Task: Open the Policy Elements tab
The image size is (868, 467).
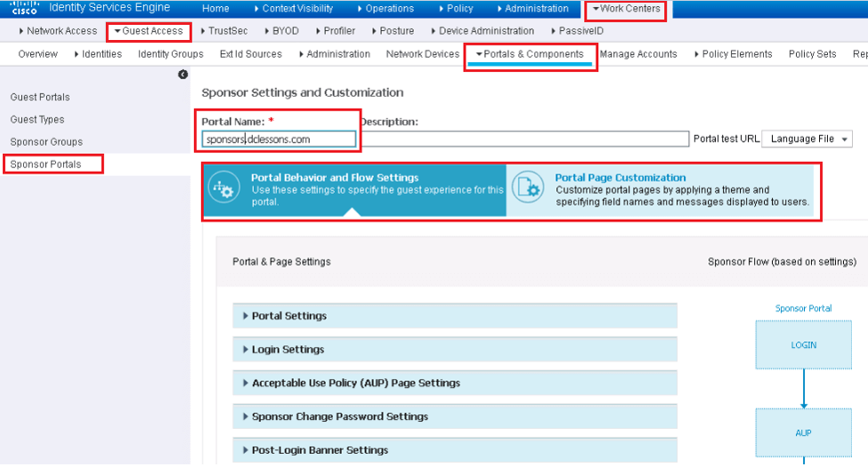Action: click(733, 54)
